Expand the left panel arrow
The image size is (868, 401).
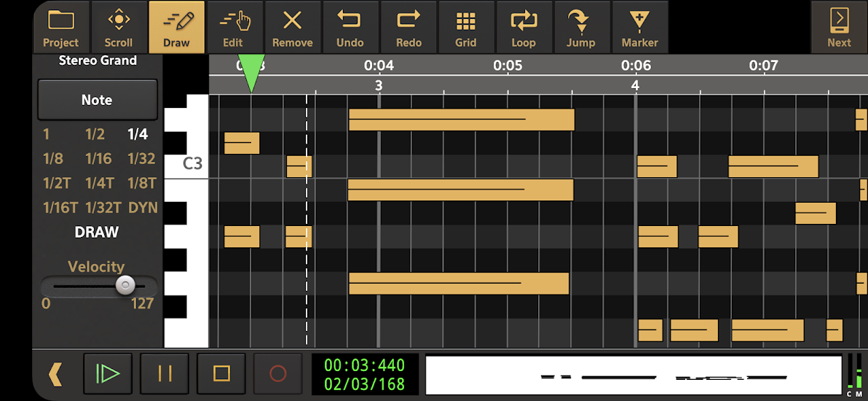coord(55,374)
